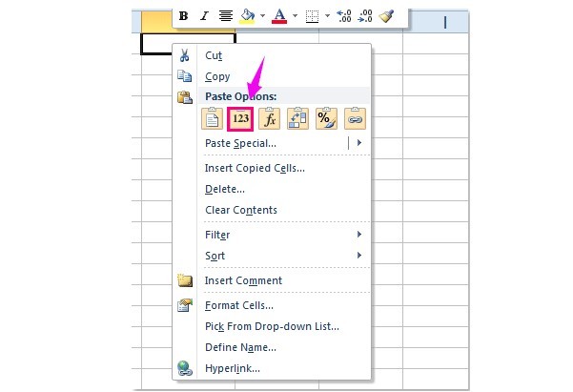Expand the Paste Special submenu arrow
Image resolution: width=573 pixels, height=392 pixels.
(x=359, y=143)
